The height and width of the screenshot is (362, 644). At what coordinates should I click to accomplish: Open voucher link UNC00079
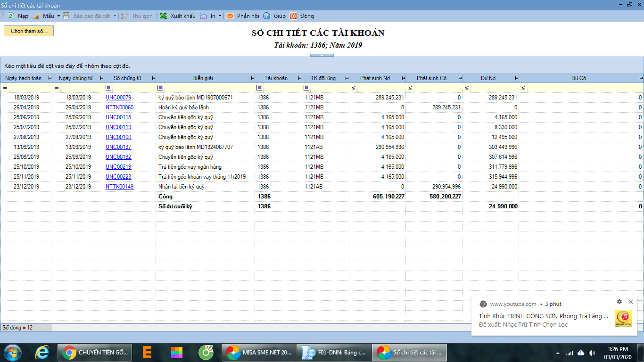point(118,98)
